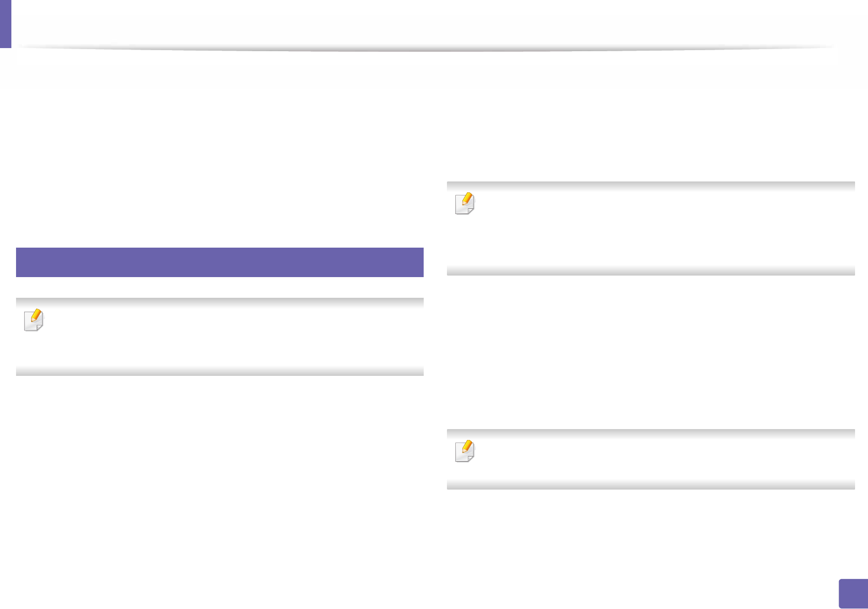The image size is (868, 609).
Task: Click the blank page header area above the divider
Action: click(x=424, y=23)
